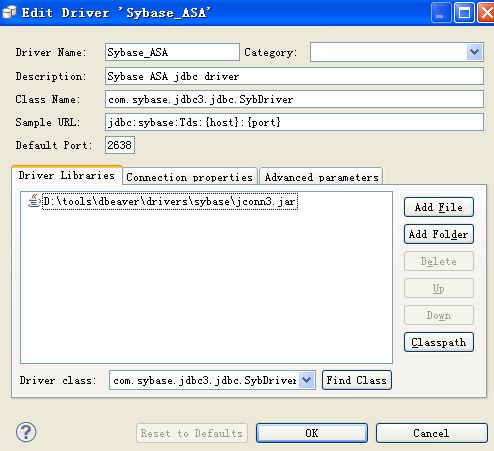This screenshot has height=451, width=494.
Task: Open the Advanced parameters tab
Action: click(321, 176)
